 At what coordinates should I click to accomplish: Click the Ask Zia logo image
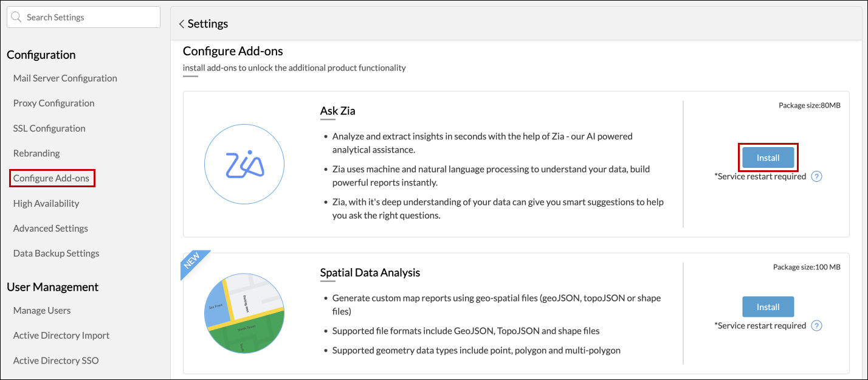point(244,164)
